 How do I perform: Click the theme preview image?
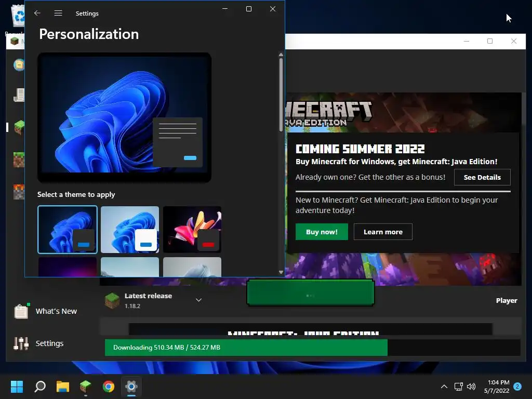pyautogui.click(x=124, y=117)
